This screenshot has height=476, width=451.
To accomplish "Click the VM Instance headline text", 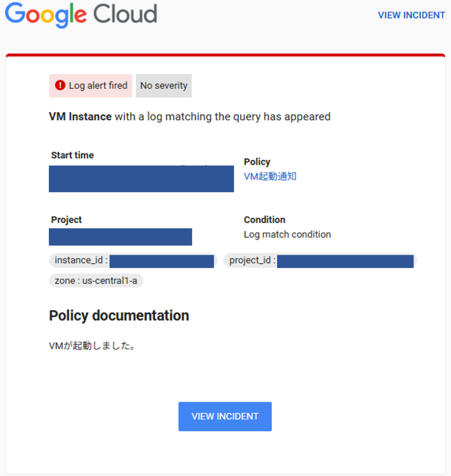I will point(190,117).
